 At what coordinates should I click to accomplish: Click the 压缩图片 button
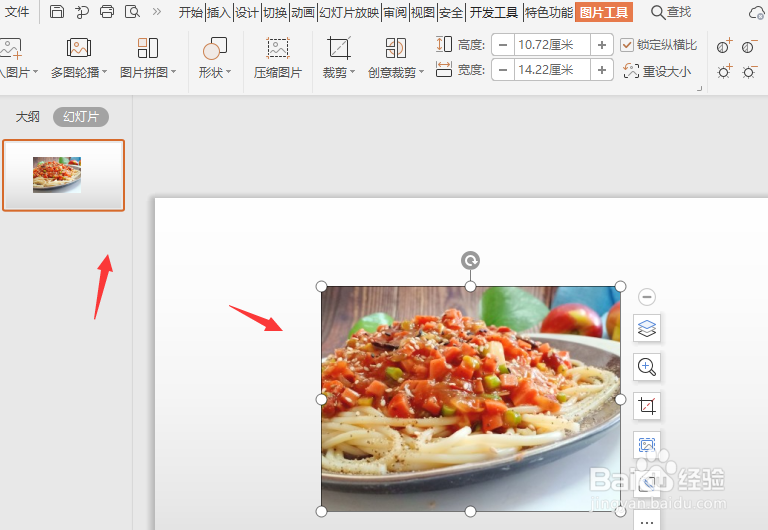click(x=278, y=58)
